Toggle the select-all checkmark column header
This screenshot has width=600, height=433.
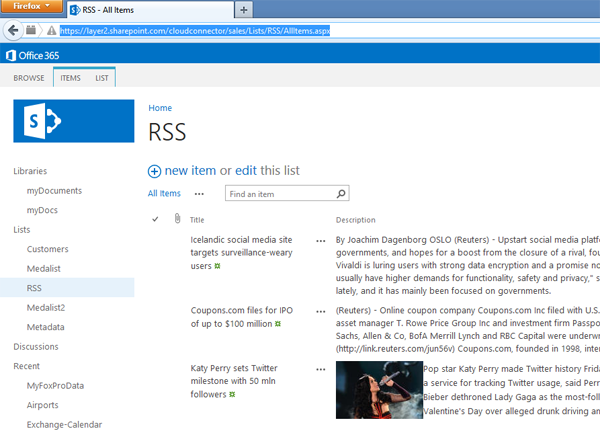point(155,220)
